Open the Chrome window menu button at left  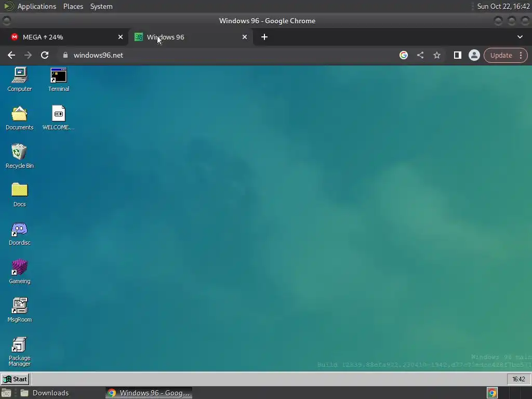[6, 21]
